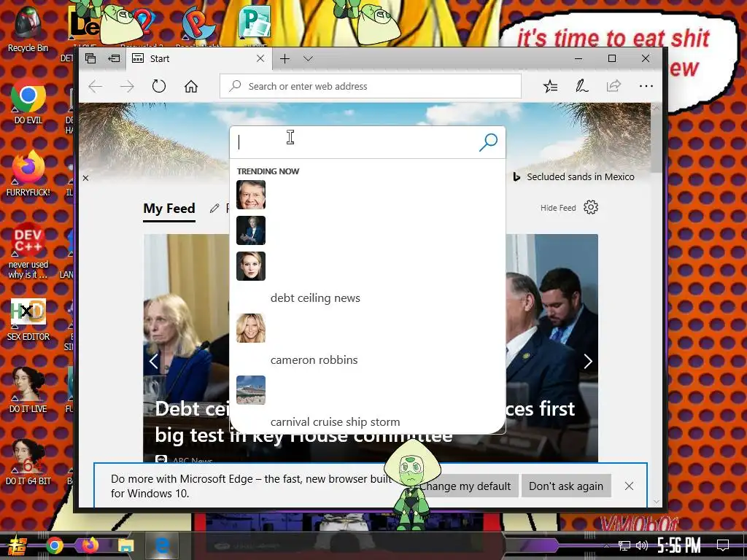Select trending thumbnail of woman with pale face

[251, 266]
